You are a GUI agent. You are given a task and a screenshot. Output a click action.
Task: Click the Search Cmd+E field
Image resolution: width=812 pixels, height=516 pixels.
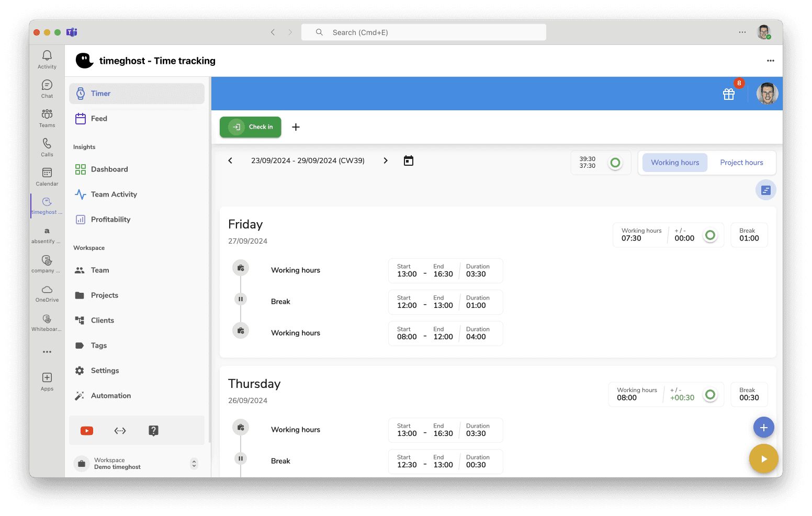point(424,32)
